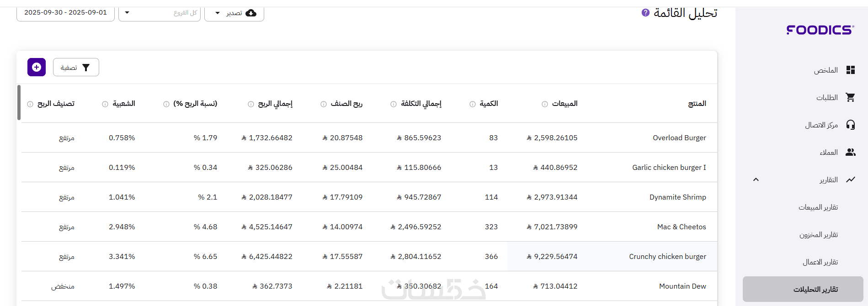Click profit percentage % 6.65
This screenshot has height=306, width=868.
point(205,256)
